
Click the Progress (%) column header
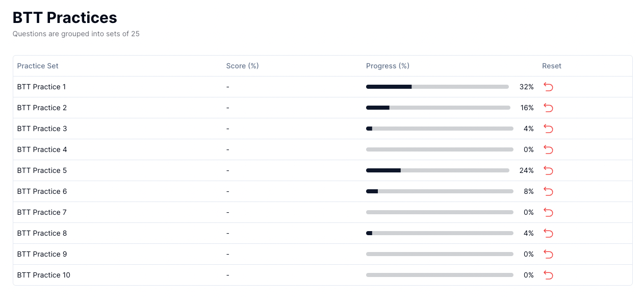click(x=388, y=66)
